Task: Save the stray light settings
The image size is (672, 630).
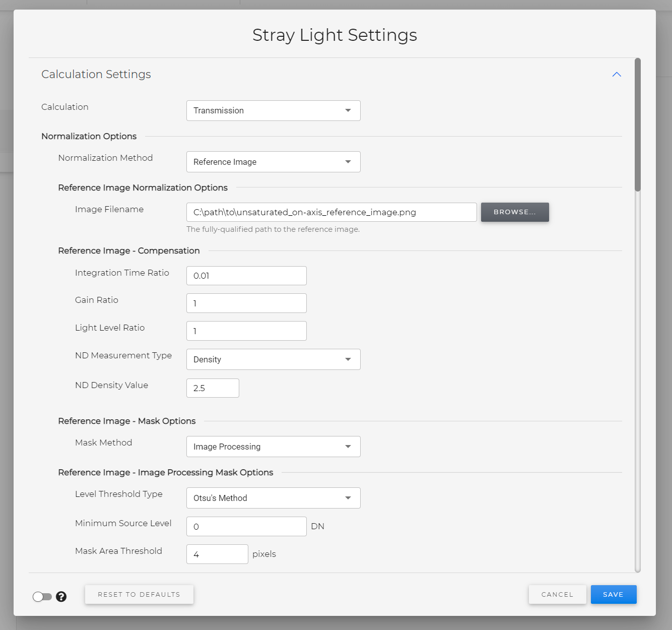Action: (x=614, y=594)
